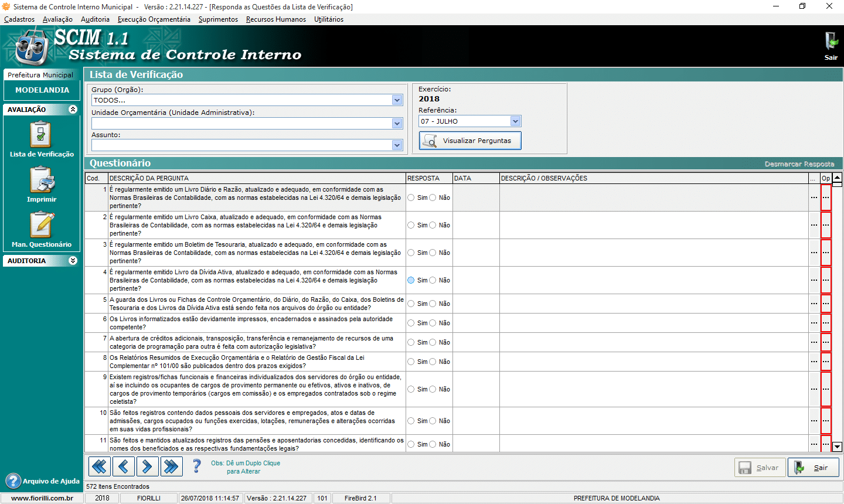This screenshot has height=504, width=844.
Task: Jump to last record with double-right arrow
Action: pyautogui.click(x=172, y=466)
